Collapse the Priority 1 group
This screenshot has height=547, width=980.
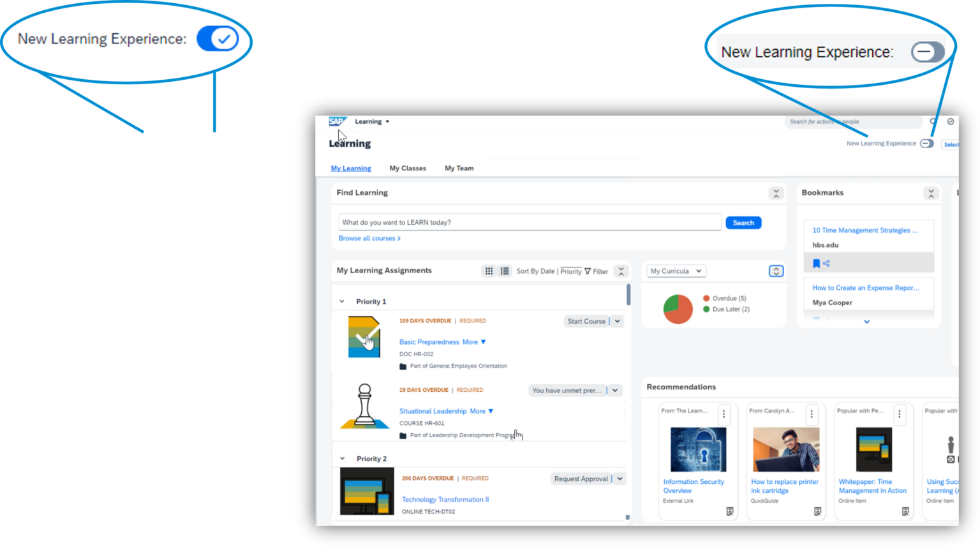click(343, 301)
